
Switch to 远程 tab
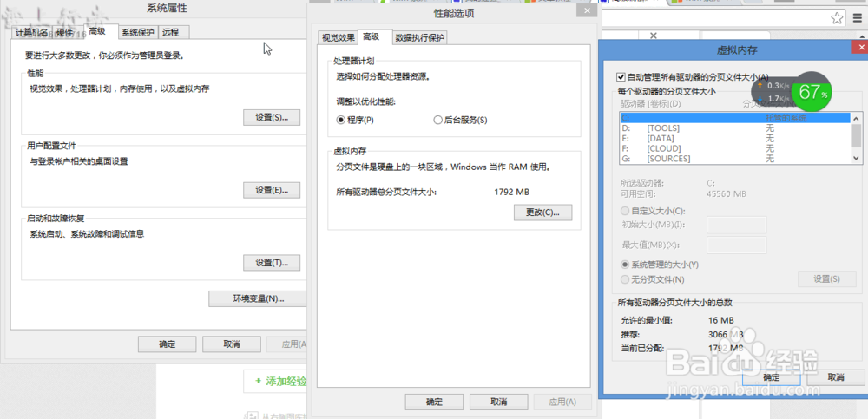point(174,33)
